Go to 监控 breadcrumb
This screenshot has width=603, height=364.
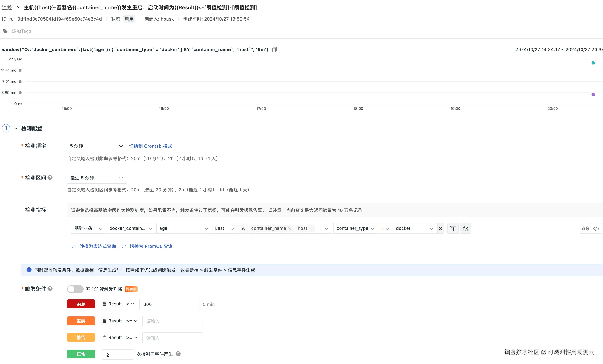pos(7,7)
